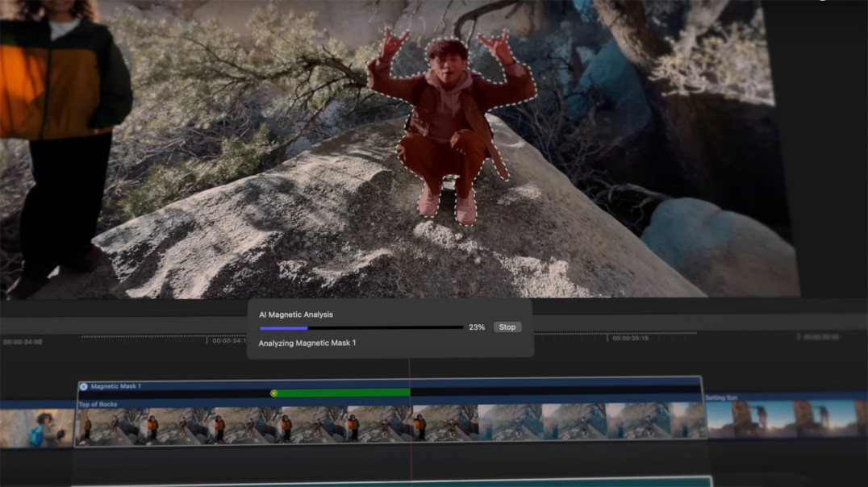Click the keyframe marker starting the green bar

(x=273, y=393)
